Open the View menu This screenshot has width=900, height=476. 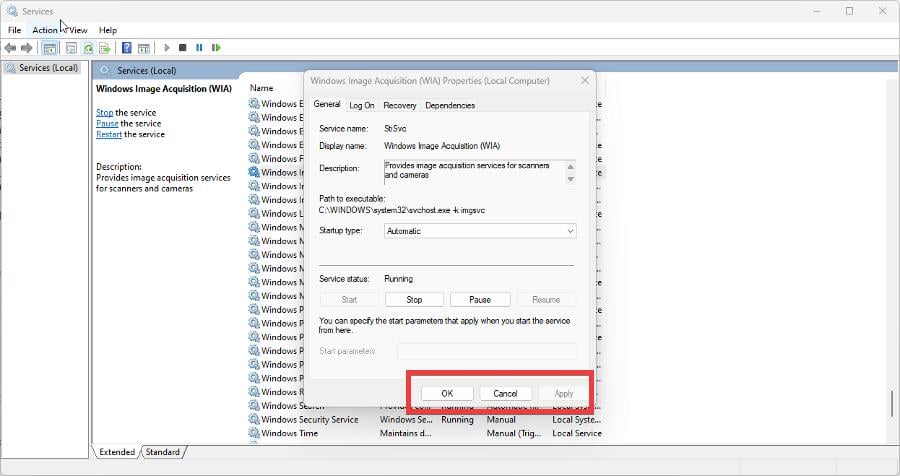coord(78,30)
